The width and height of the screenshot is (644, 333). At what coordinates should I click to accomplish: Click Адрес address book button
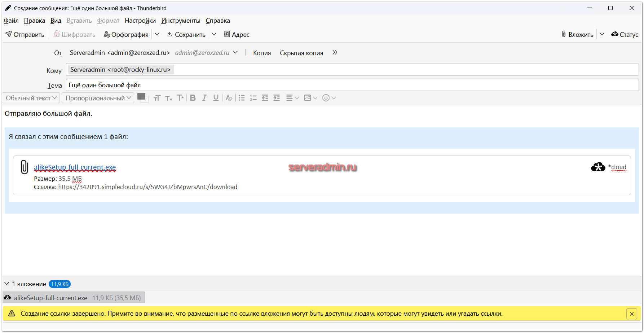[237, 35]
